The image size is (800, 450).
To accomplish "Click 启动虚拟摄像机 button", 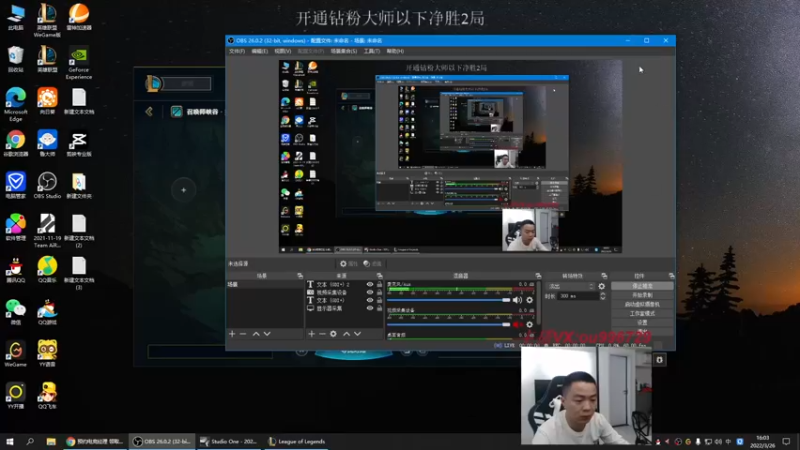I will pos(642,305).
